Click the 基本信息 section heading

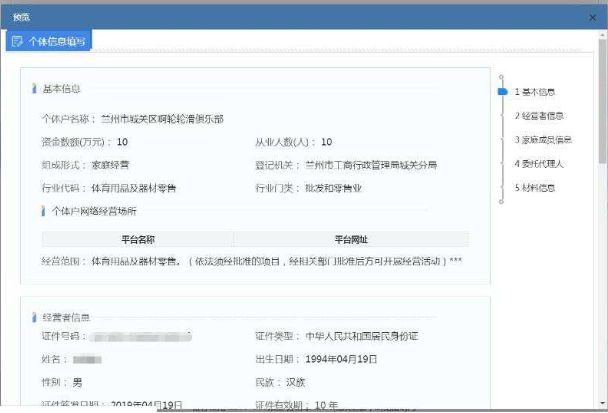point(61,89)
